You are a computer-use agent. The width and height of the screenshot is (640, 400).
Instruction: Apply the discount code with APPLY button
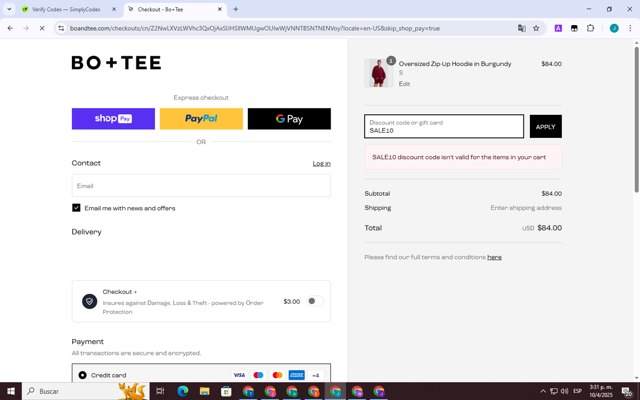coord(545,127)
